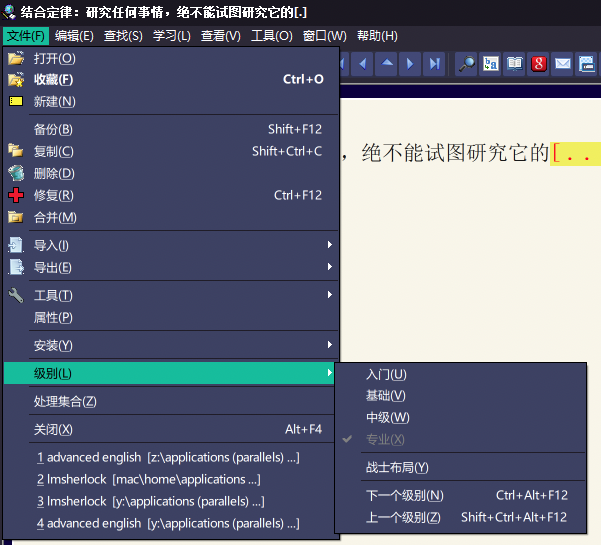Click the open book dictionary icon
Screen dimensions: 601x545
pyautogui.click(x=515, y=64)
